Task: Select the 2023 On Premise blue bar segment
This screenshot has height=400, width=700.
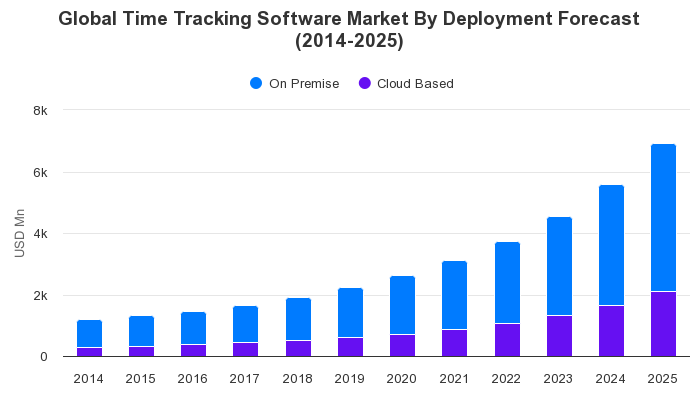Action: [x=559, y=266]
